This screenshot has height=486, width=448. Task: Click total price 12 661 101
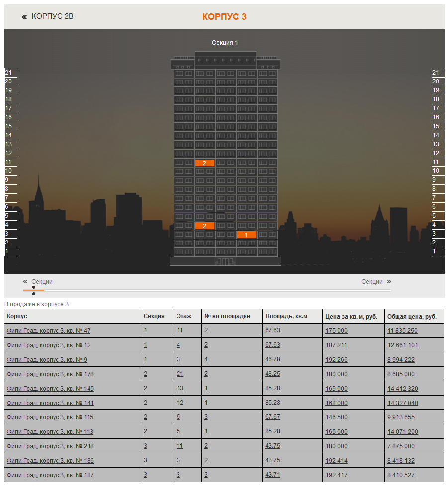pyautogui.click(x=402, y=345)
